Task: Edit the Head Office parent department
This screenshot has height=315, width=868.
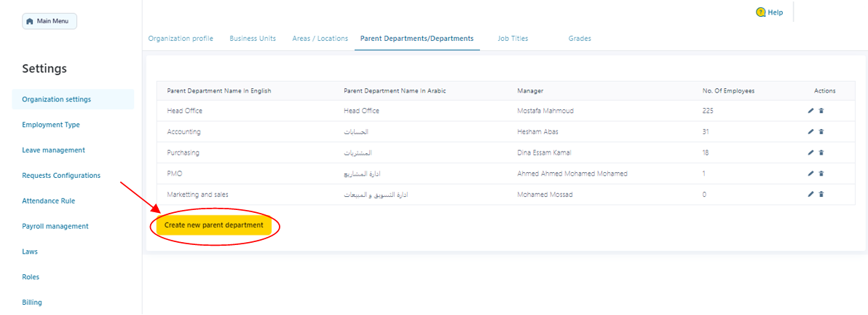Action: [811, 111]
